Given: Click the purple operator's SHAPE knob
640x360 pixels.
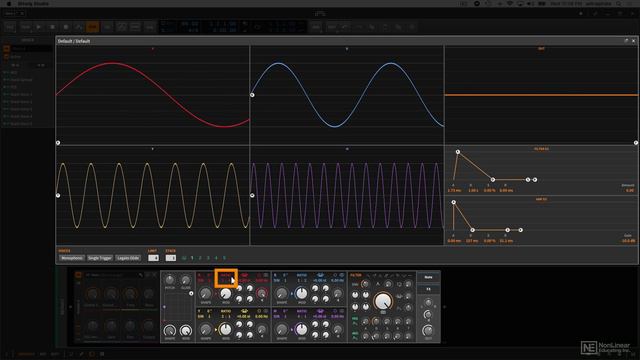Looking at the screenshot, I should 282,329.
